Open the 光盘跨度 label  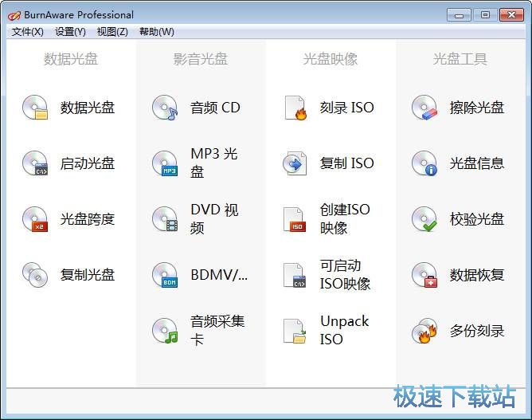88,219
